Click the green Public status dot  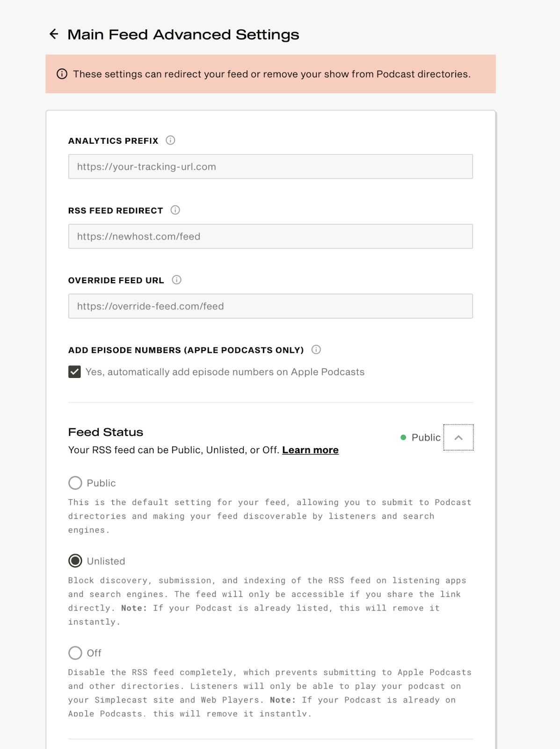[x=403, y=438]
